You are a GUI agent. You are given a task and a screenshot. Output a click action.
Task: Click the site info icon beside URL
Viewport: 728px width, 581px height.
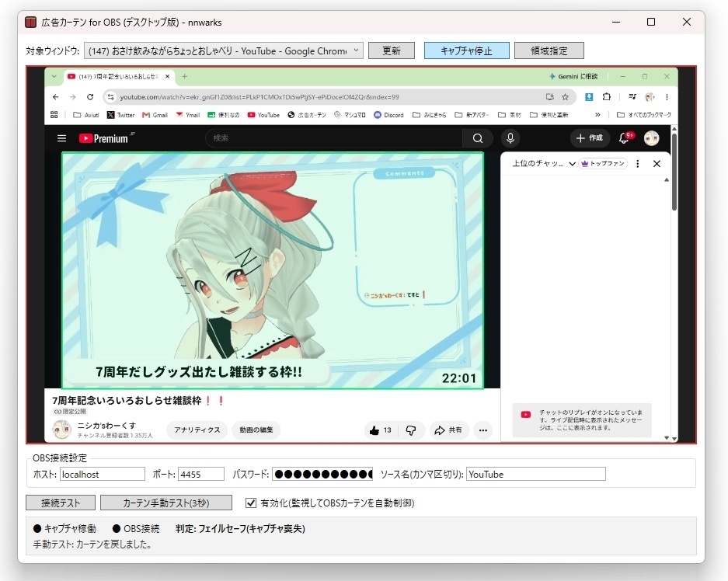coord(110,97)
